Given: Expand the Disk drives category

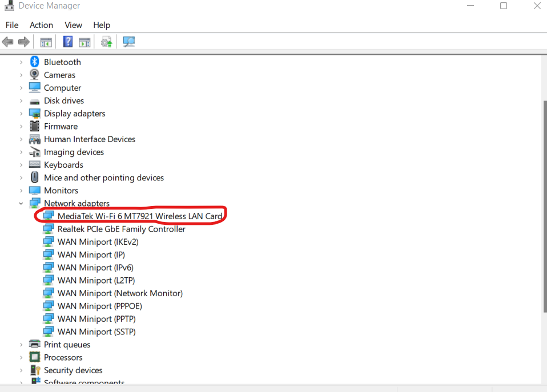Looking at the screenshot, I should pos(21,101).
